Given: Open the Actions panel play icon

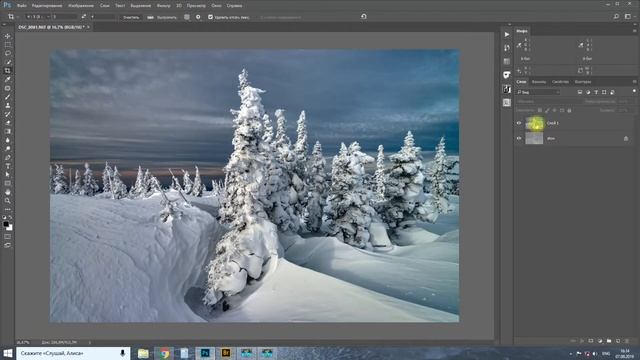Looking at the screenshot, I should click(507, 34).
